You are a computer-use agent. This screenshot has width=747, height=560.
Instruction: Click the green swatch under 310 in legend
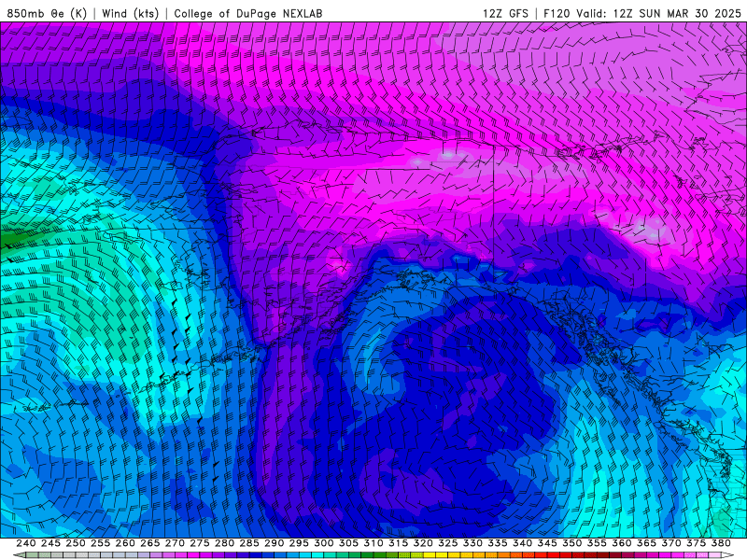pyautogui.click(x=380, y=555)
